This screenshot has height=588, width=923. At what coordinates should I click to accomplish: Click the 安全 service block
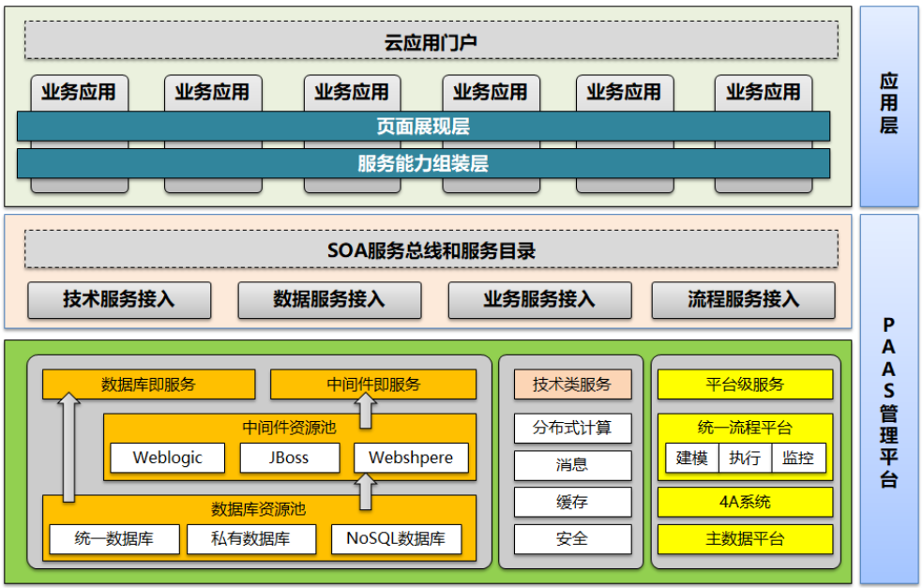(x=572, y=539)
